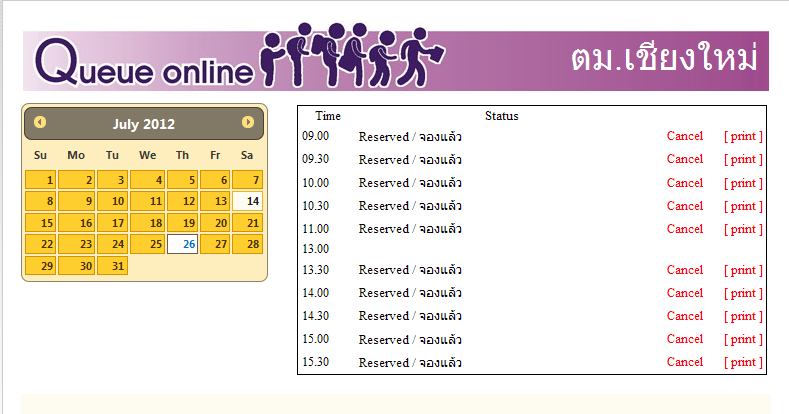
Task: Print the 10.00 reservation
Action: [x=743, y=183]
